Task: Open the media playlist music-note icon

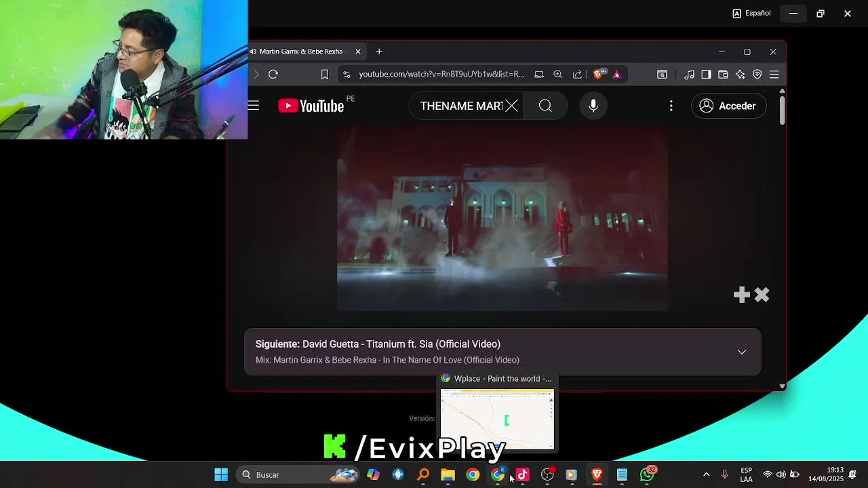Action: (689, 75)
